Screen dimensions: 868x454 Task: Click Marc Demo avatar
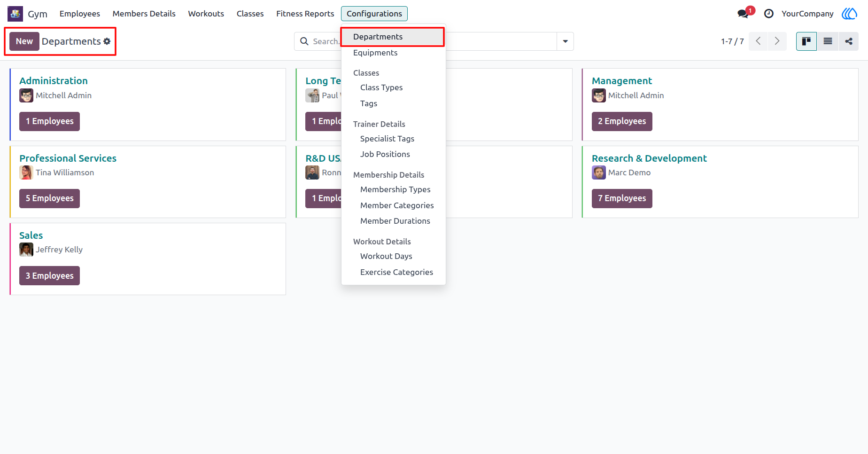(x=599, y=172)
